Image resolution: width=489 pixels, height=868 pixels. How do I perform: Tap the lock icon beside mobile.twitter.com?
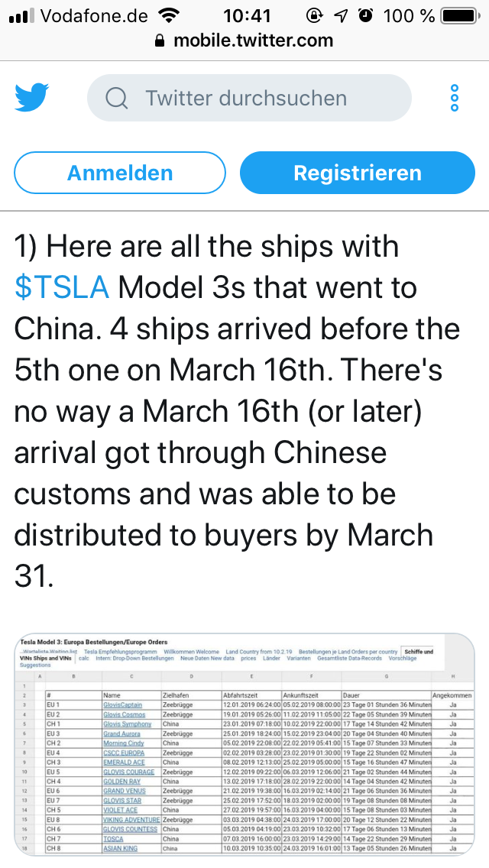click(160, 41)
